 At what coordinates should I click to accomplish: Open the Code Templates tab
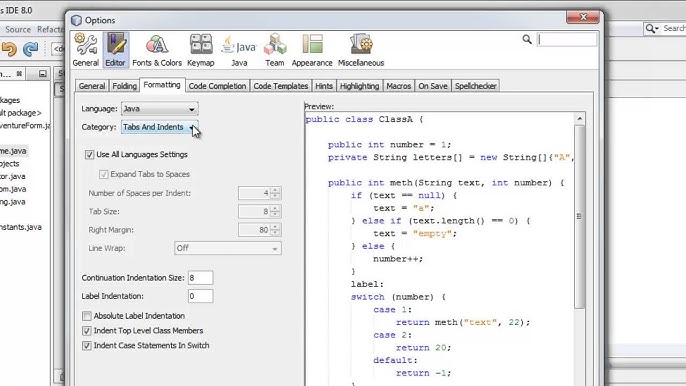point(281,86)
